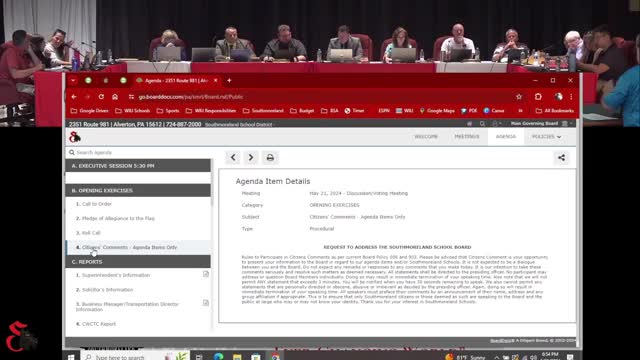Open the Canva bookmark

[494, 111]
